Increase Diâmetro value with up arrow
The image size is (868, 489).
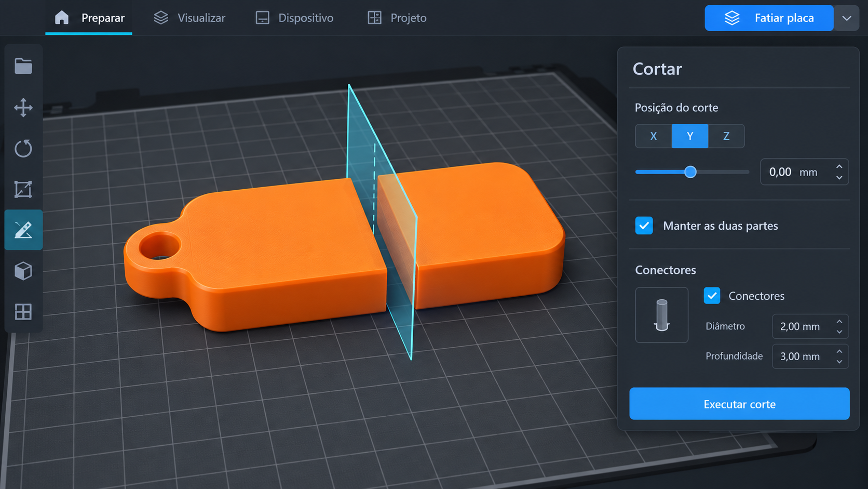pyautogui.click(x=839, y=321)
